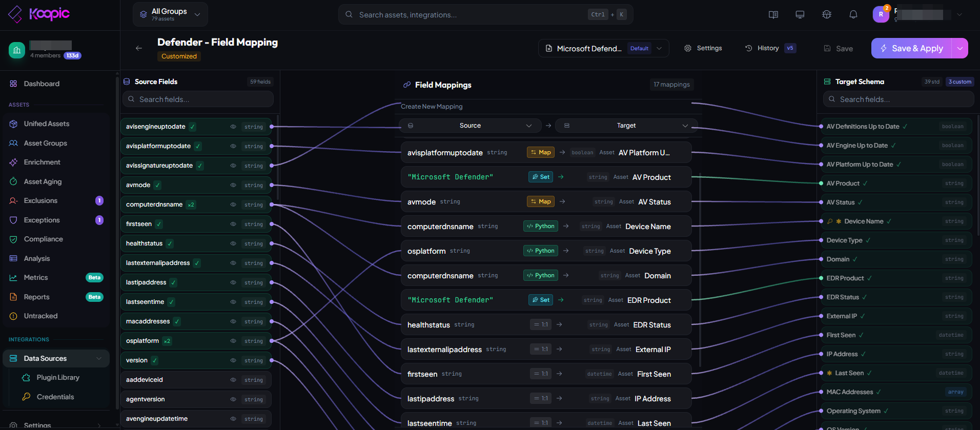Click the Python badge on Device Type mapping
980x430 pixels.
[541, 251]
